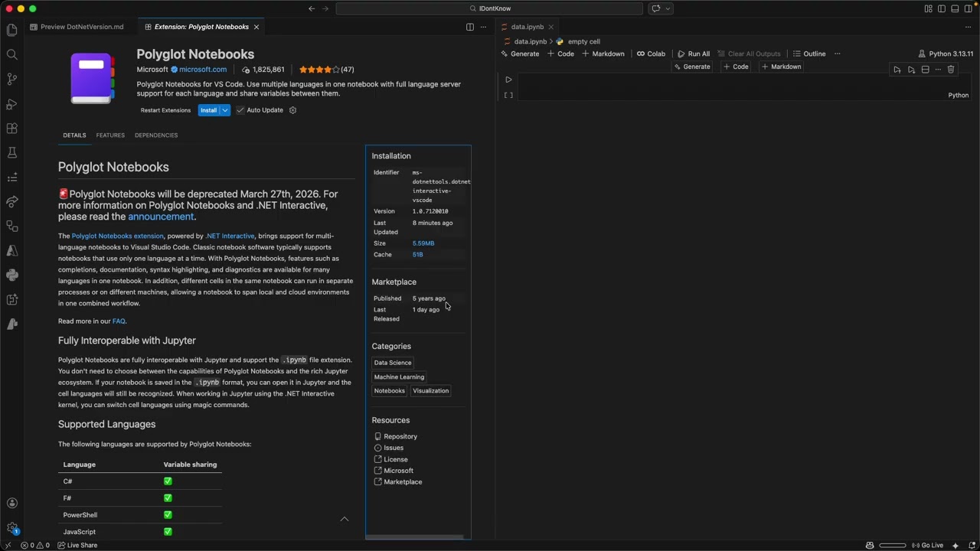The height and width of the screenshot is (551, 980).
Task: Open the Python view in activity bar
Action: [12, 275]
